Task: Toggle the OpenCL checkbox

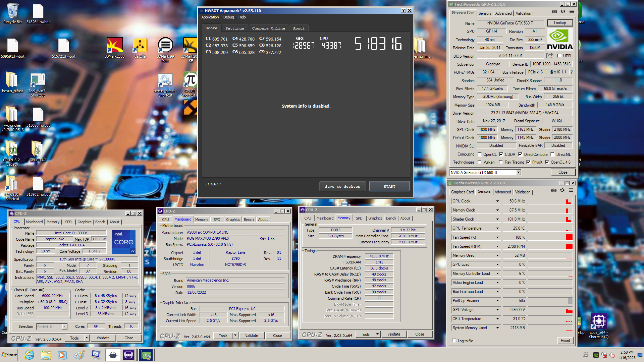Action: [480, 155]
